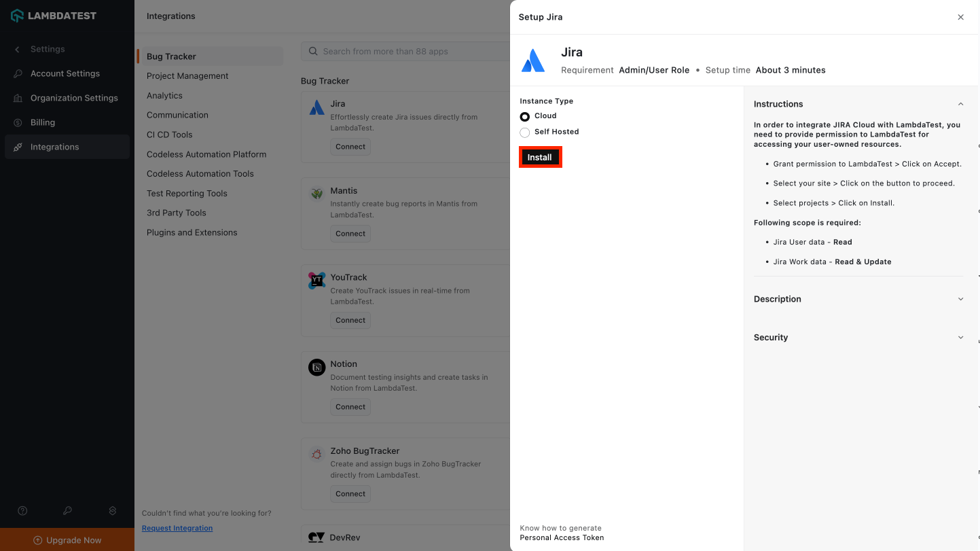Click the Notion integration icon
Viewport: 980px width, 551px height.
point(316,367)
